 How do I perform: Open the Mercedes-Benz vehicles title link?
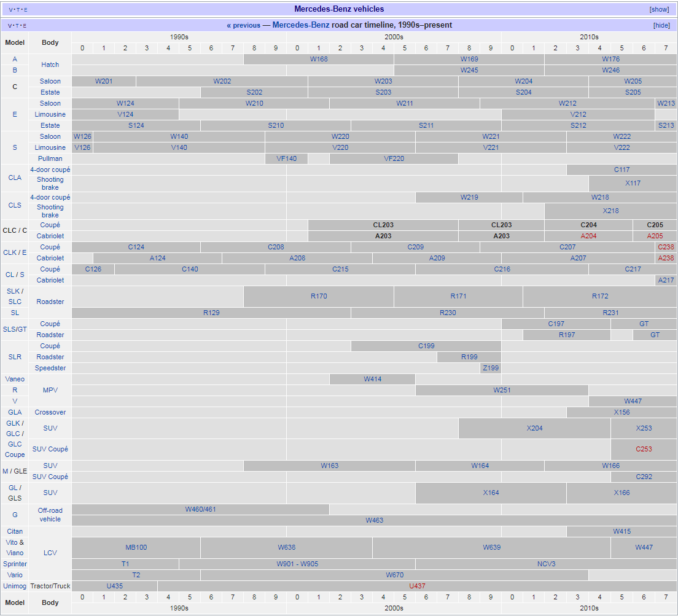(x=339, y=9)
